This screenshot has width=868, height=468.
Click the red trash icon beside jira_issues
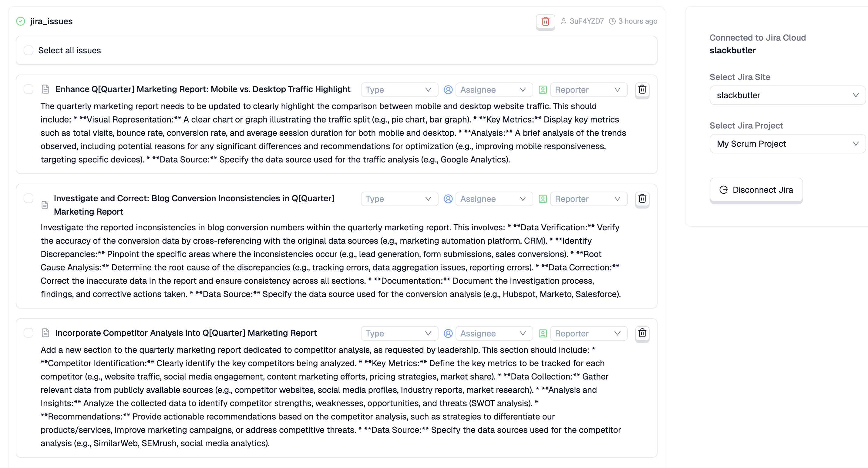(545, 21)
